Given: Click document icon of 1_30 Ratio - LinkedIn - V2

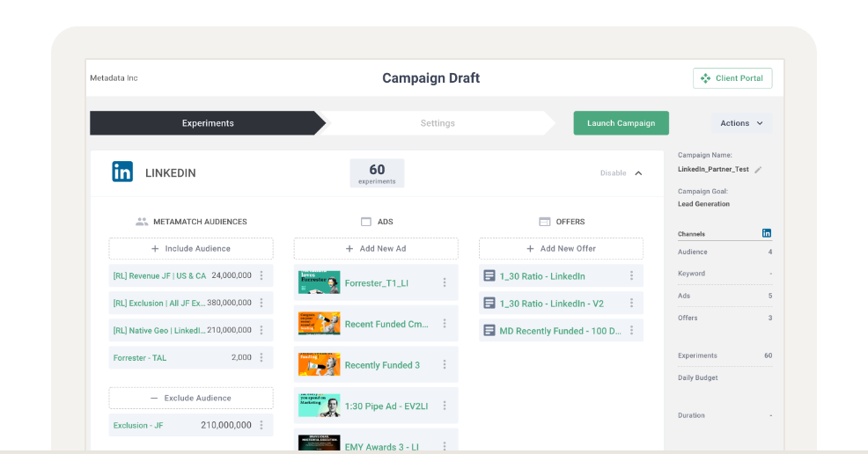Looking at the screenshot, I should [x=489, y=303].
